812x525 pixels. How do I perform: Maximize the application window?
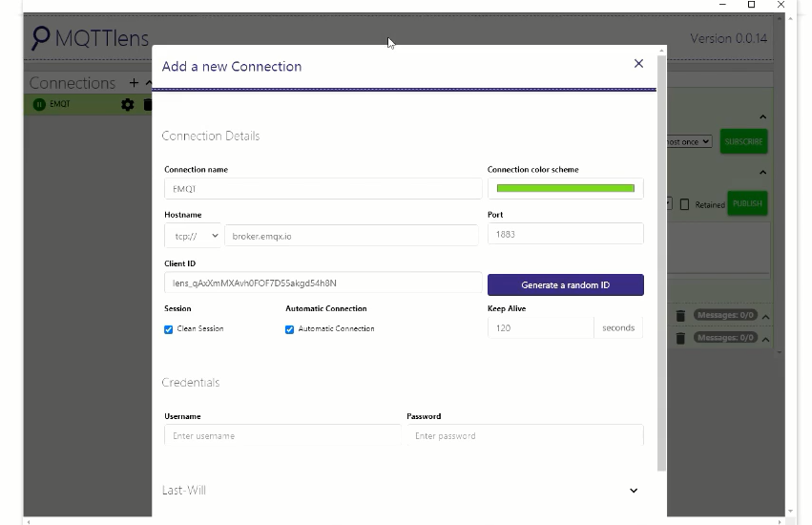[x=752, y=5]
